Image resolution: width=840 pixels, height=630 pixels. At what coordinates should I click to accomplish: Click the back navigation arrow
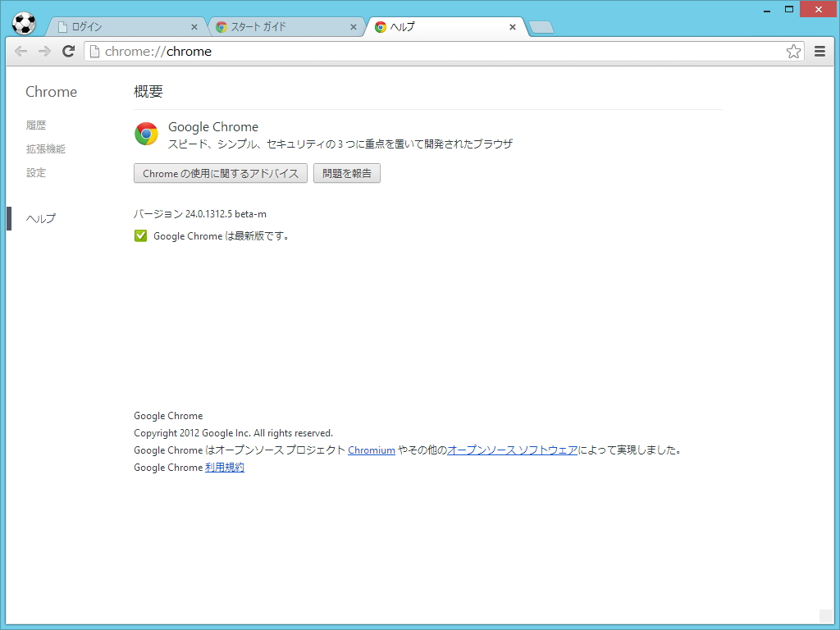[x=21, y=51]
